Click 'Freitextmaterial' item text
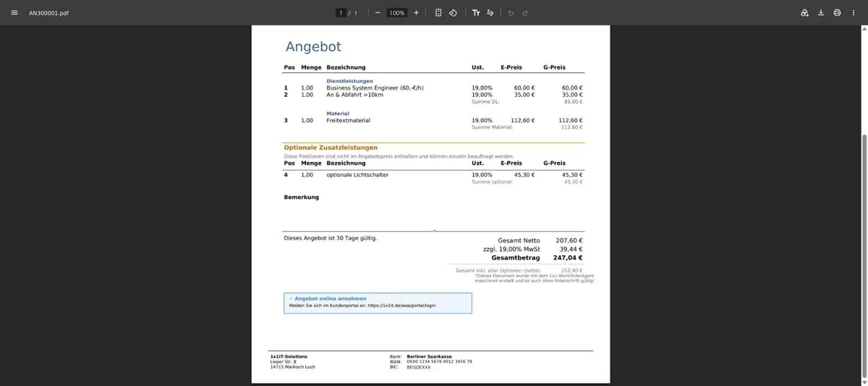Image resolution: width=868 pixels, height=386 pixels. [x=348, y=121]
